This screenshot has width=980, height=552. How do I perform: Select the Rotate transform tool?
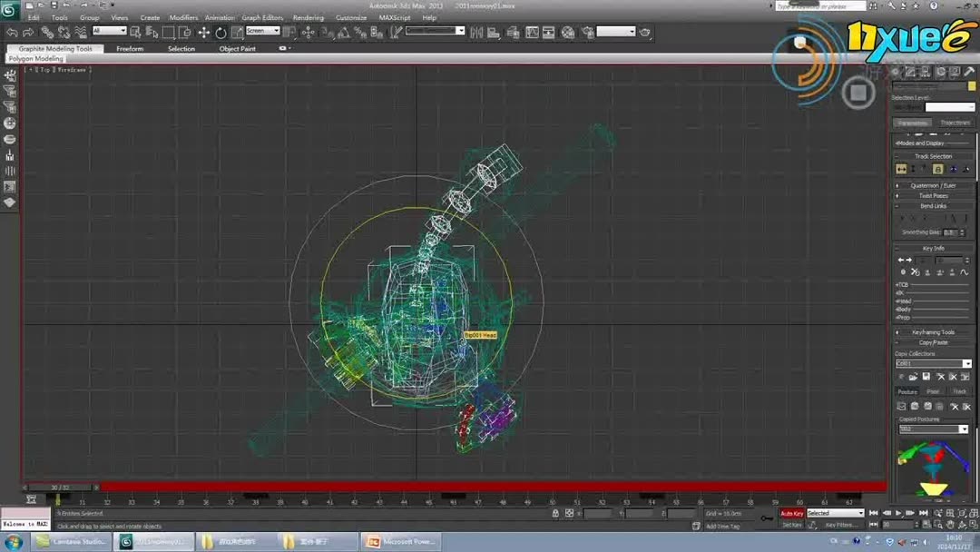tap(220, 32)
